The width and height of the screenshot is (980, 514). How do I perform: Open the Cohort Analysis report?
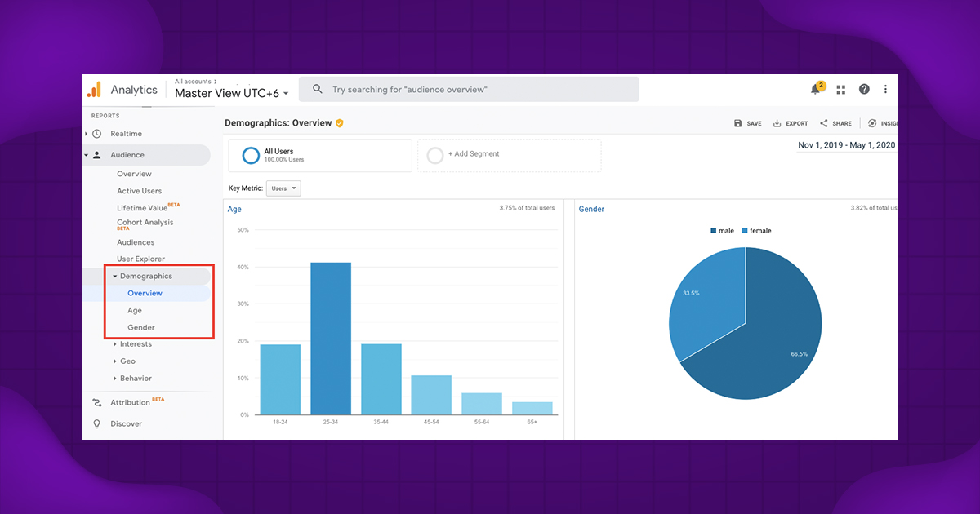click(145, 224)
